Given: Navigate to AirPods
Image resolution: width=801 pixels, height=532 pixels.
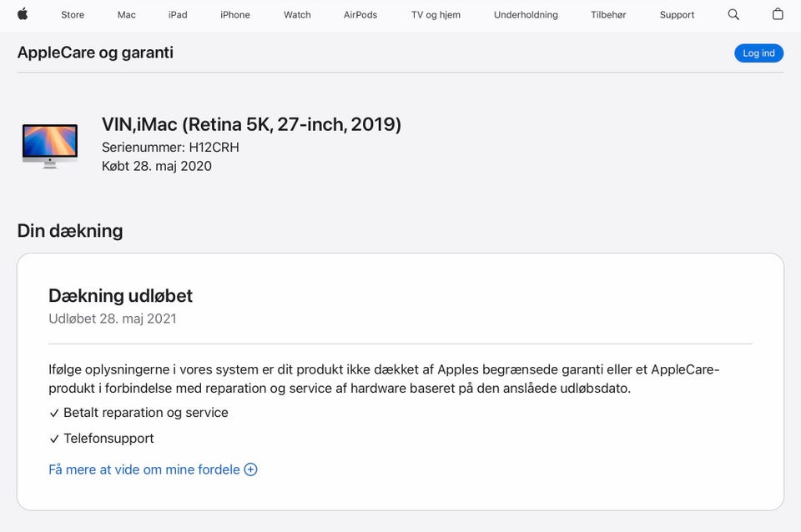Looking at the screenshot, I should (x=360, y=15).
